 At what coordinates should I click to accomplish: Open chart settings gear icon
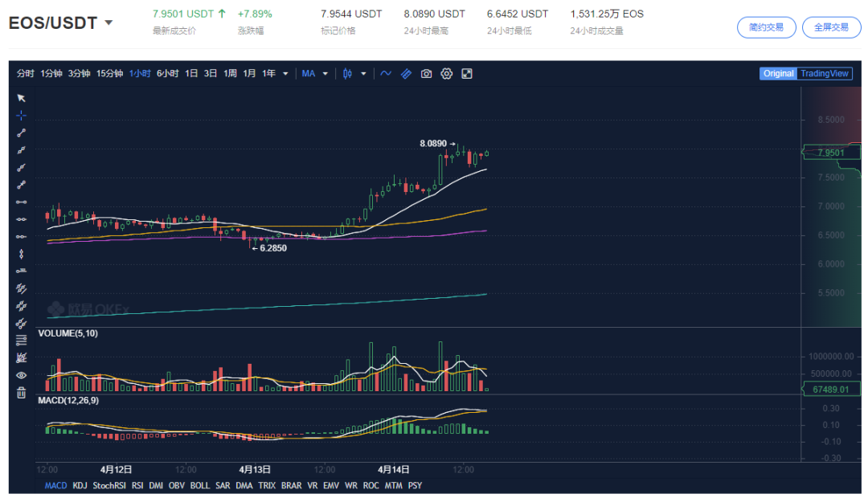pyautogui.click(x=447, y=74)
